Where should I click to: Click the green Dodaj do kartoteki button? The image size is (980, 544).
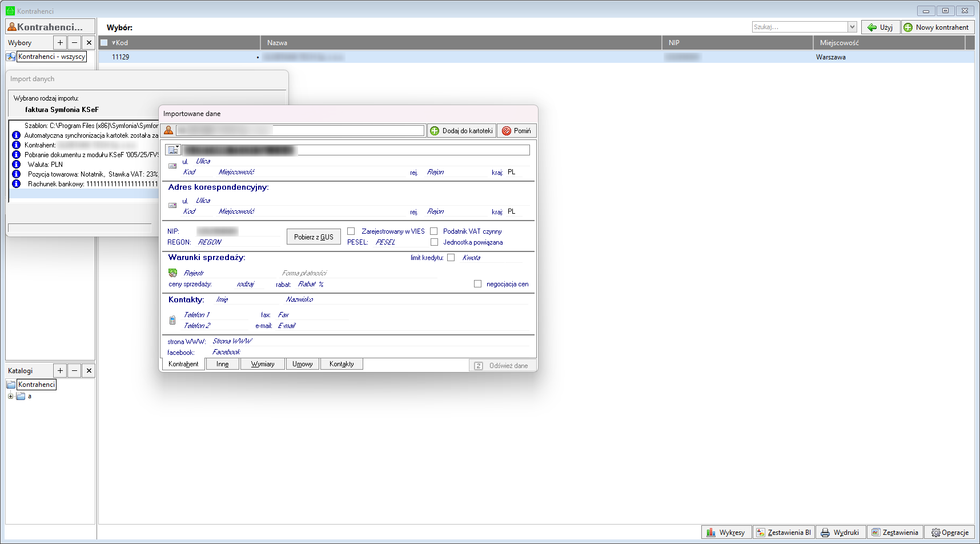point(461,131)
